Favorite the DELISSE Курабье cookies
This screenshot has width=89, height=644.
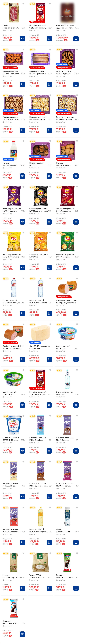[77, 49]
